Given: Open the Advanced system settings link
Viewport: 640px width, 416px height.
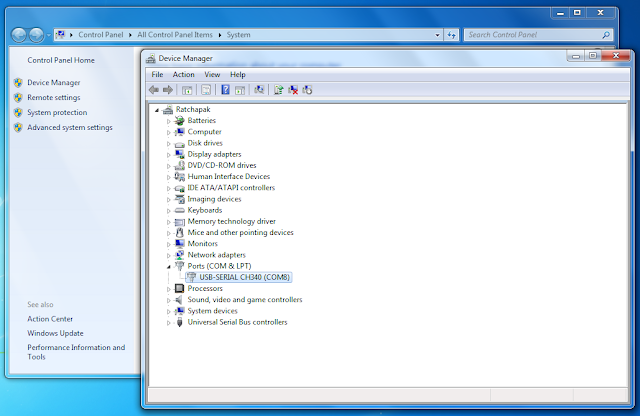Looking at the screenshot, I should [x=70, y=127].
